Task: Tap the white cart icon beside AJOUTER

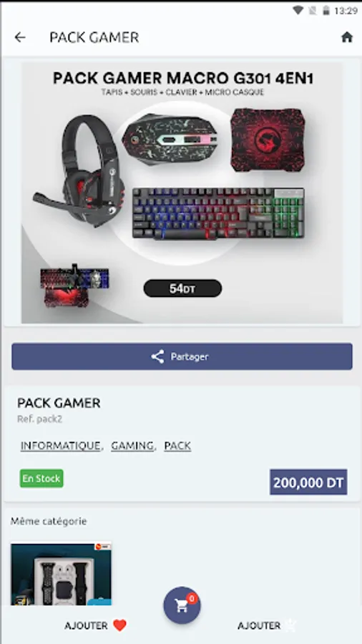Action: click(x=290, y=625)
